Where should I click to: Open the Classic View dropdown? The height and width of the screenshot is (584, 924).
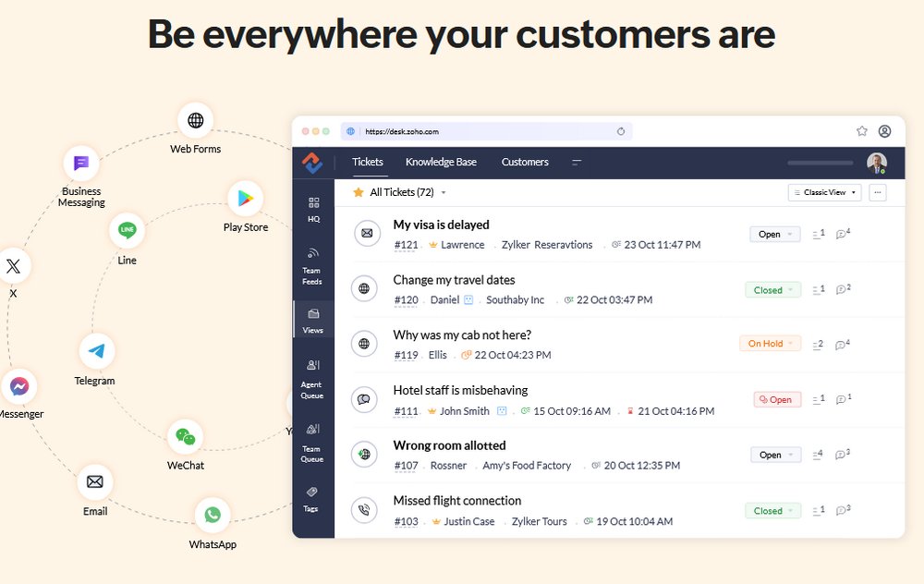pyautogui.click(x=824, y=192)
